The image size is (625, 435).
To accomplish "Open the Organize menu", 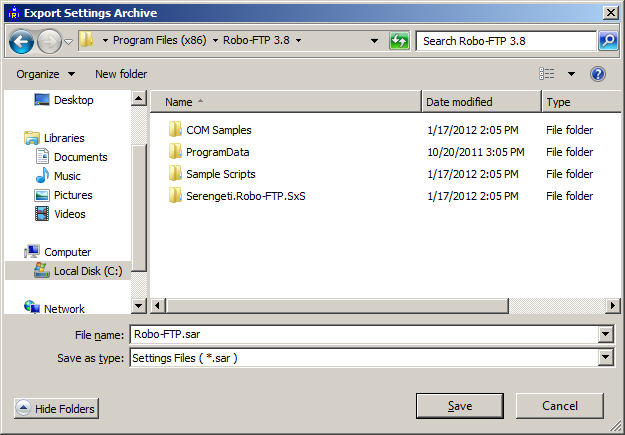I will [x=45, y=74].
